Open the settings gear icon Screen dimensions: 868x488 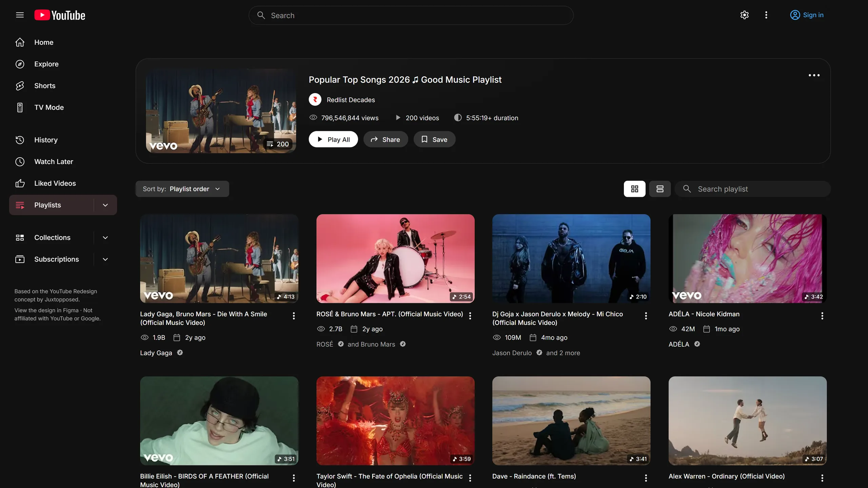pyautogui.click(x=744, y=15)
